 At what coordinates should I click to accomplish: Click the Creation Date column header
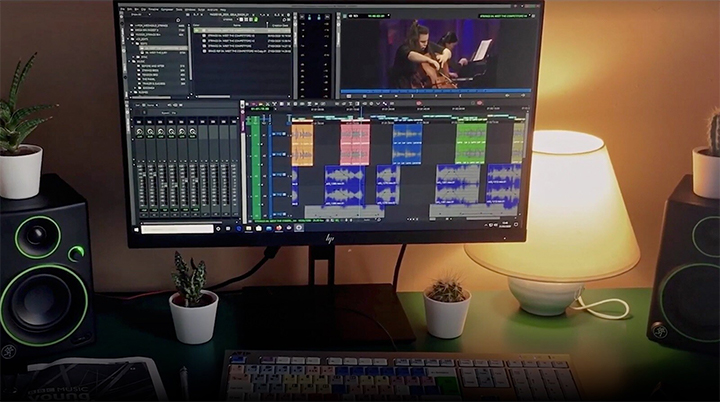[280, 25]
